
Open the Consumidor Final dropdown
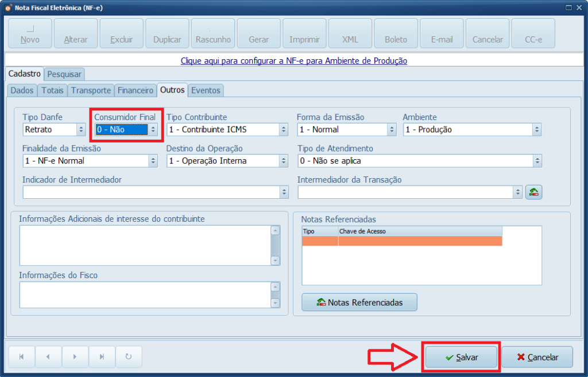tap(152, 129)
